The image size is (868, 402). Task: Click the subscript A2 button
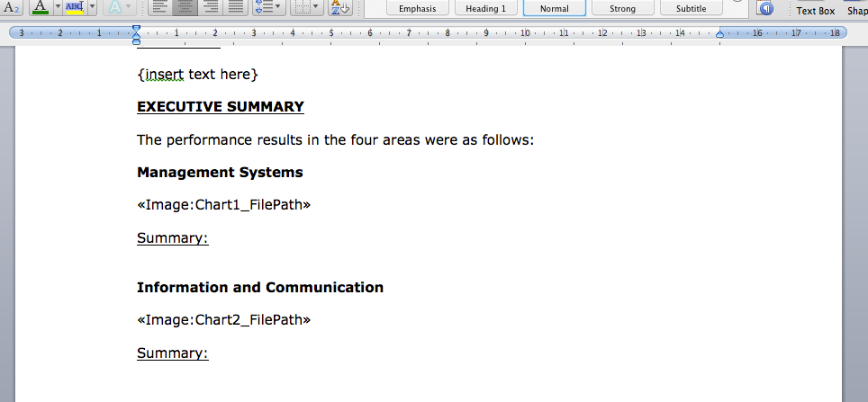pos(13,8)
